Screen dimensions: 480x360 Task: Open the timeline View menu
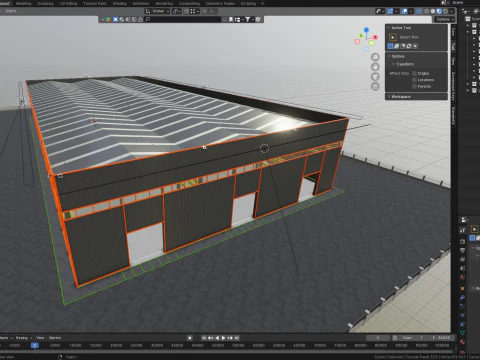[x=40, y=338]
